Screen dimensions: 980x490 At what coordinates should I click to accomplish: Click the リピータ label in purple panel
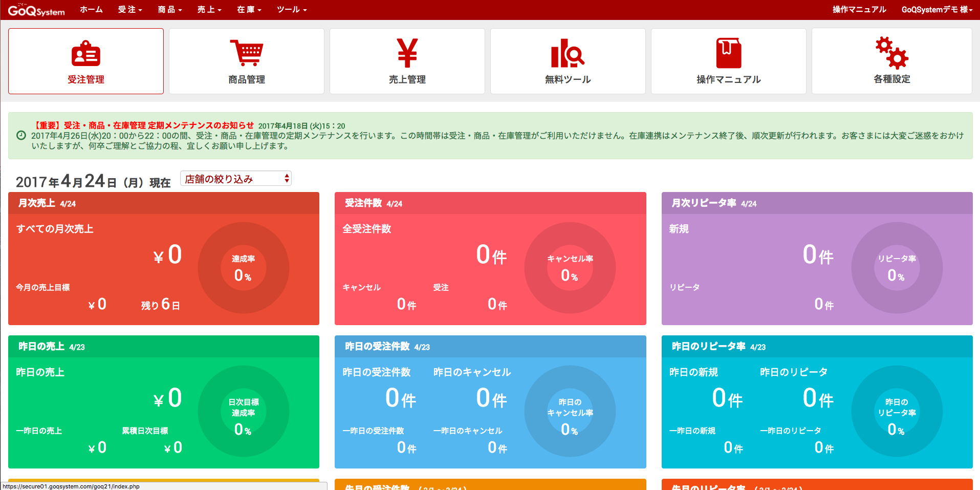[x=685, y=287]
